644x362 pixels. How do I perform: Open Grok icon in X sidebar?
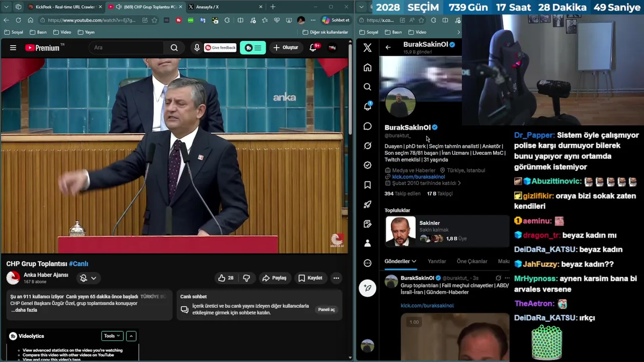[368, 146]
